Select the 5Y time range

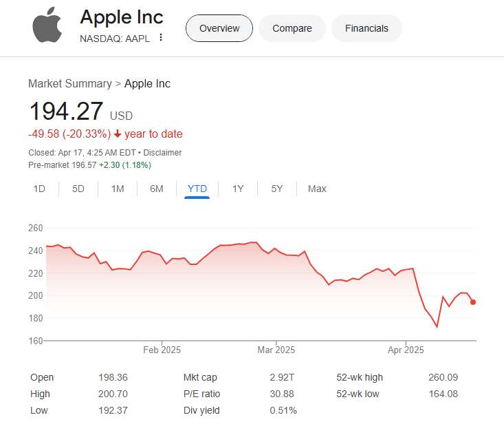pyautogui.click(x=276, y=189)
